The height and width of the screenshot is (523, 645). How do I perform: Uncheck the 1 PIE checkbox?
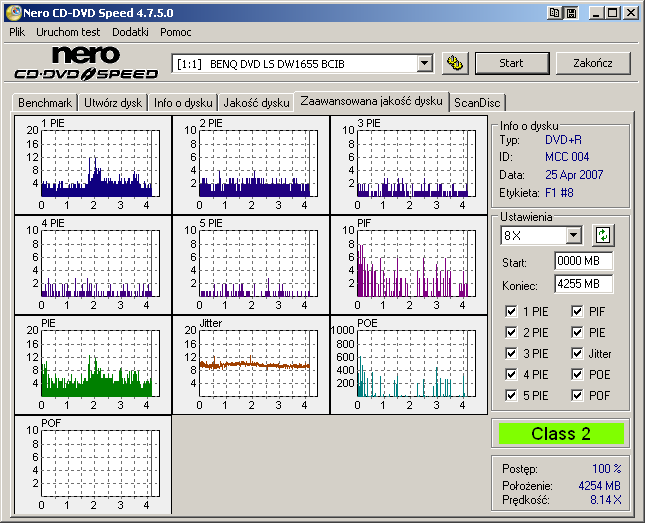coord(512,311)
